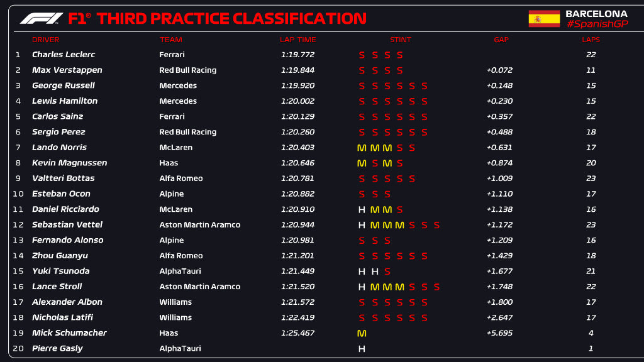Open the #SpanishGP hashtag link

(x=596, y=24)
